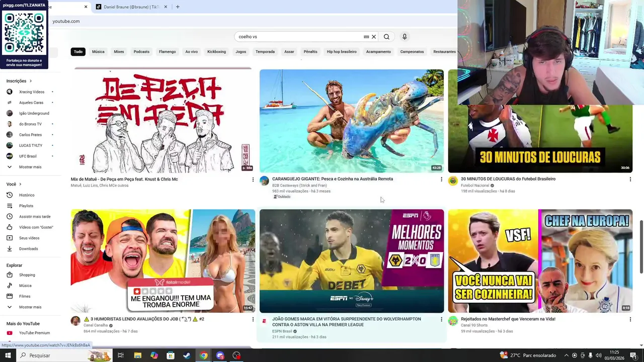Select the Tudo filter chip
Viewport: 644px width, 362px height.
(x=78, y=52)
